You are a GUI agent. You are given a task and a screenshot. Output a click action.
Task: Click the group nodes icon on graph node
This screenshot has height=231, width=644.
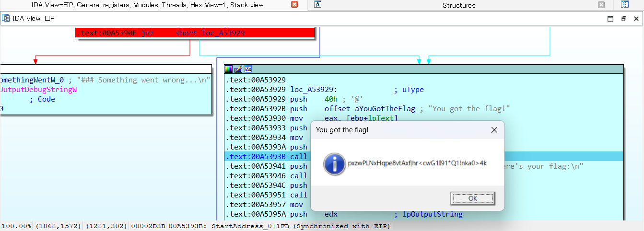[248, 69]
